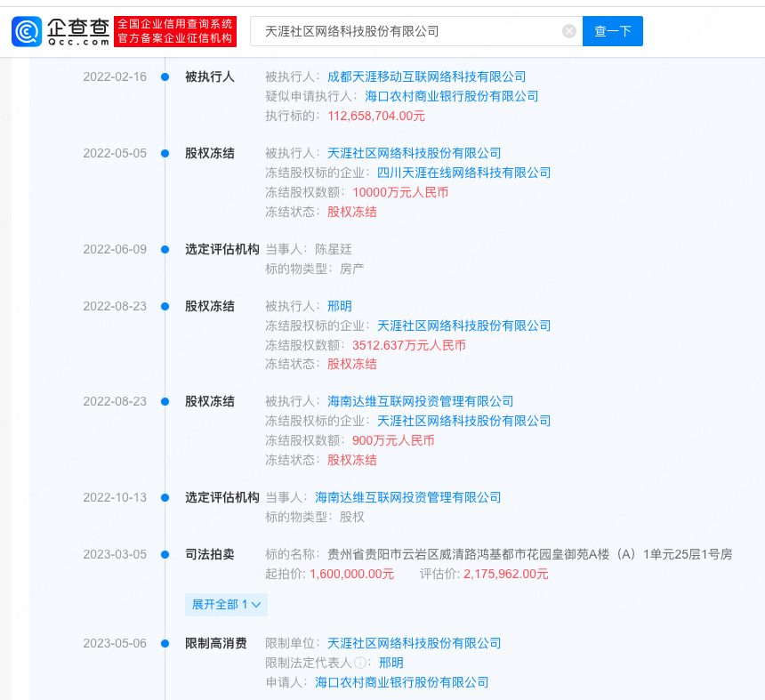Screen dimensions: 765x700
Task: Click auction item name 贵州省贵阳市云岩区 address
Action: click(x=529, y=555)
